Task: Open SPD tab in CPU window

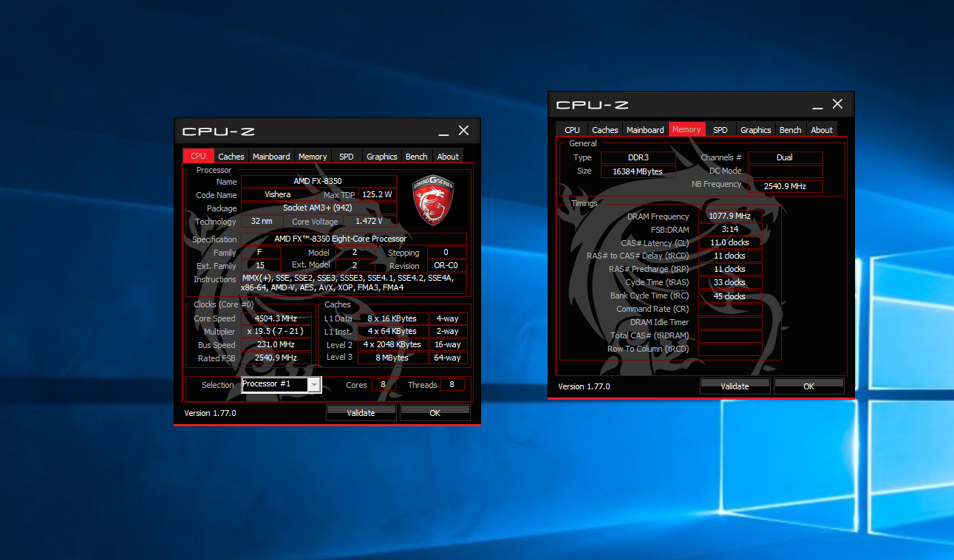Action: pyautogui.click(x=347, y=157)
